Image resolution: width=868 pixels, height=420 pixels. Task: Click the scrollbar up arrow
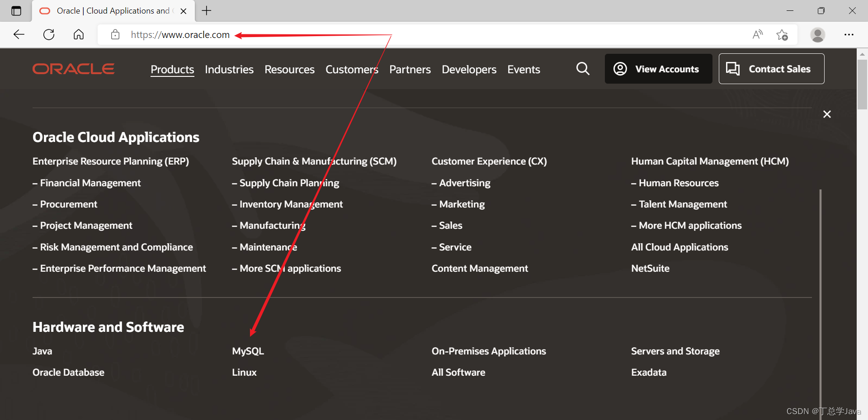[x=862, y=54]
